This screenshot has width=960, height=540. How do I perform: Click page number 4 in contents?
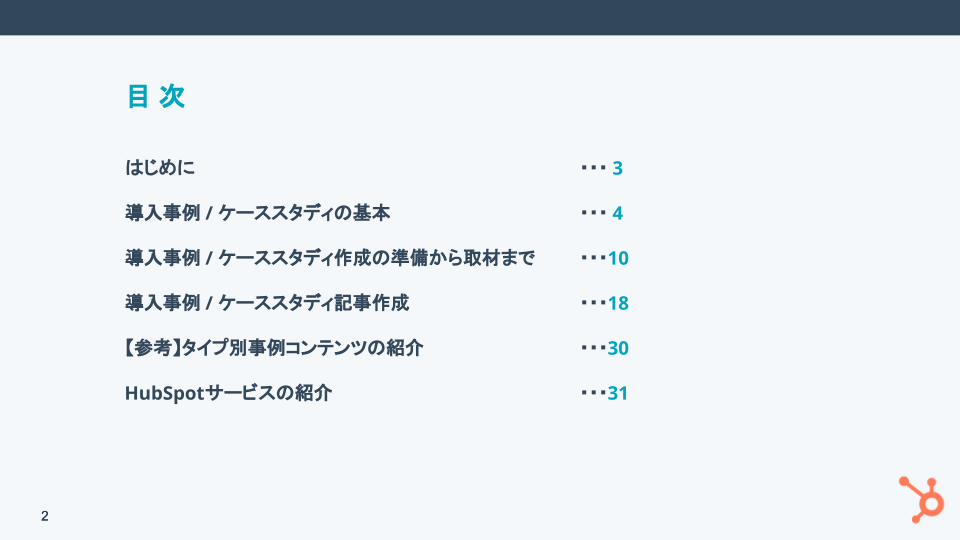[x=618, y=213]
